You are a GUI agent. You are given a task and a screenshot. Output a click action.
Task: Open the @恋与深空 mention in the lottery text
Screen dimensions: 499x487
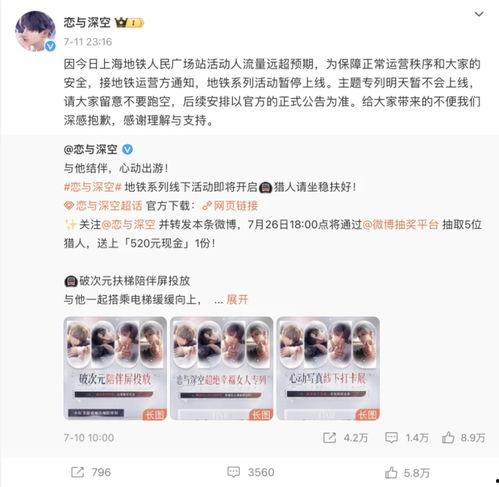[128, 225]
